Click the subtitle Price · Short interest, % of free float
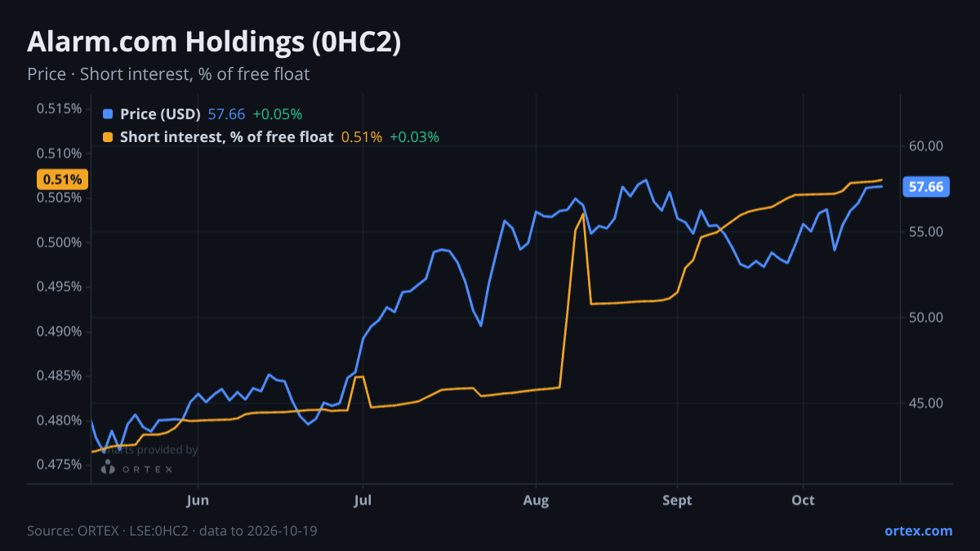This screenshot has width=980, height=551. pos(168,74)
